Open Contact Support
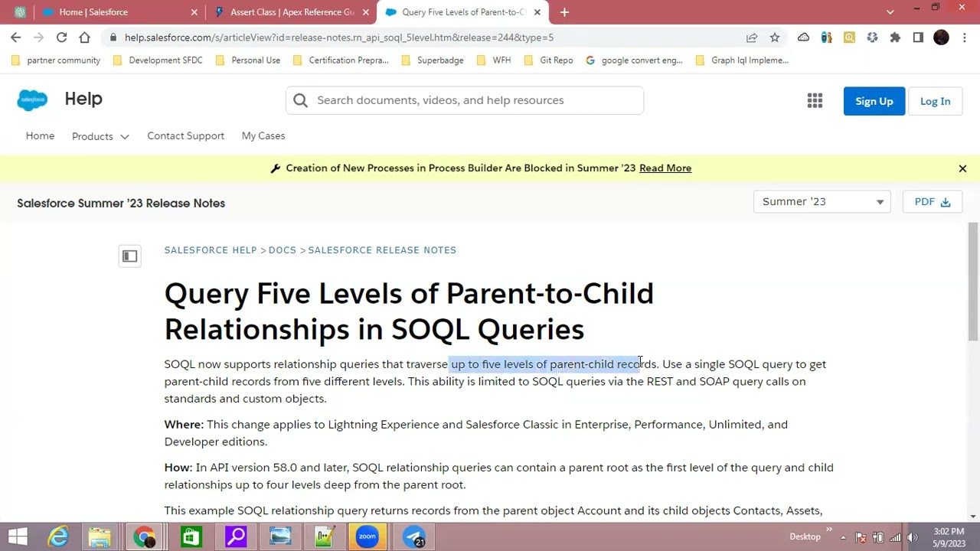980x551 pixels. [185, 135]
